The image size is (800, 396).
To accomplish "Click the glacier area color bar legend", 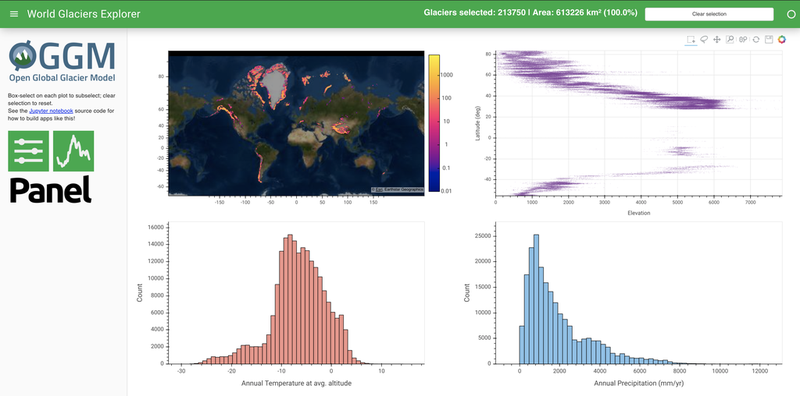I will [x=434, y=123].
